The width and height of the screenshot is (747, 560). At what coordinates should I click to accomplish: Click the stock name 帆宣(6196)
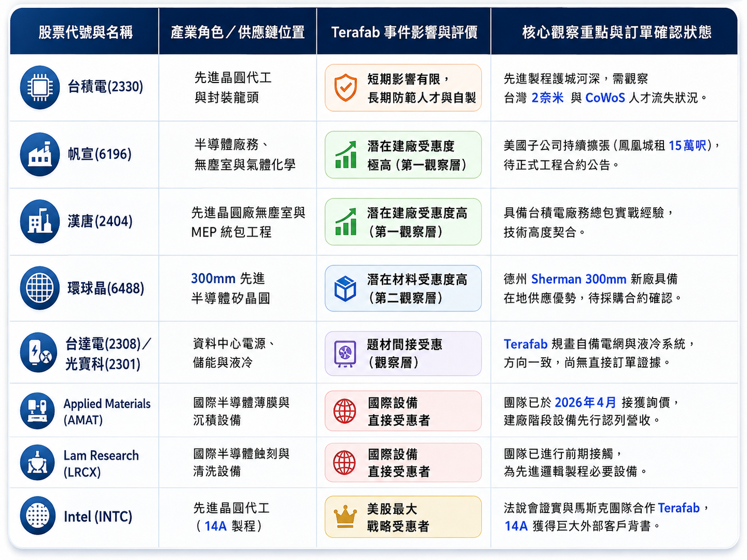[100, 154]
